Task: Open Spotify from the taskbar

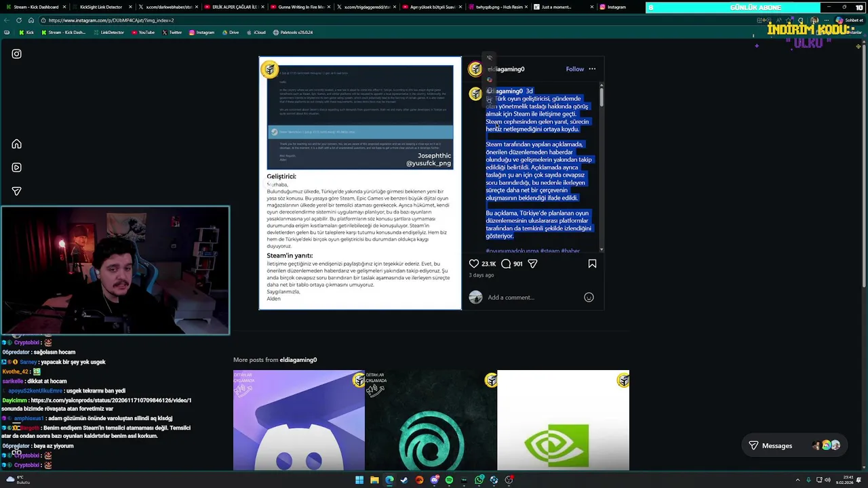Action: 449,480
